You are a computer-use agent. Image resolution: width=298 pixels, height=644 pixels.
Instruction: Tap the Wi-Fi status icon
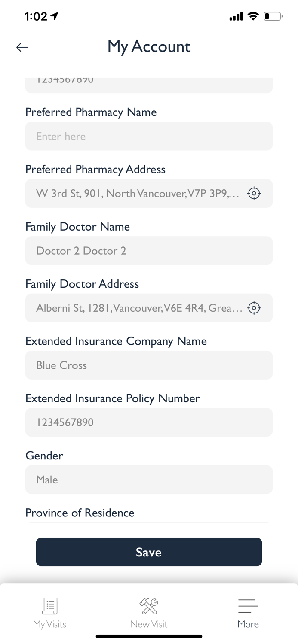pyautogui.click(x=254, y=17)
